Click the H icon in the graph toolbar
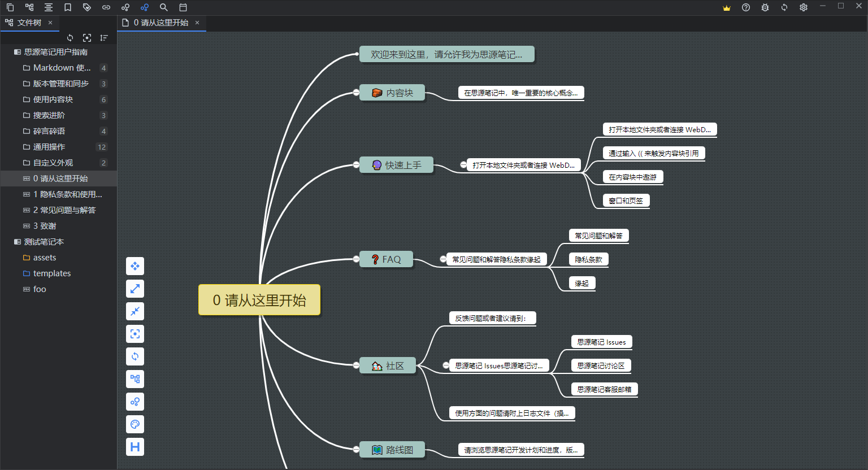Image resolution: width=868 pixels, height=470 pixels. pyautogui.click(x=134, y=447)
